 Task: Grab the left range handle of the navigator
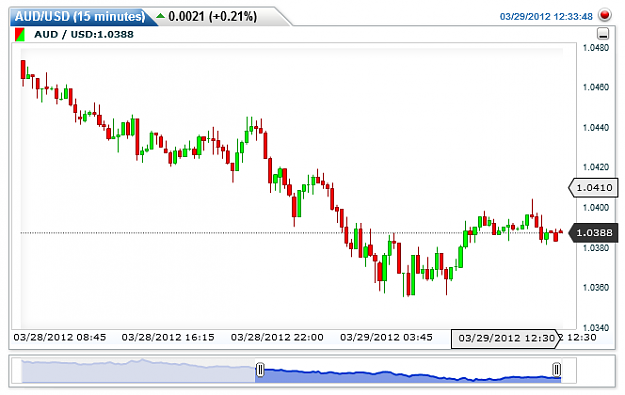coord(259,369)
